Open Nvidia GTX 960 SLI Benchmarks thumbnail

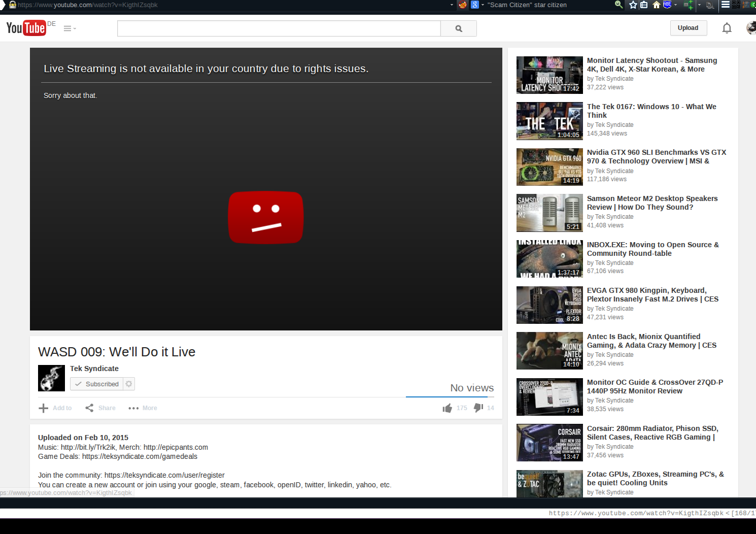tap(549, 167)
